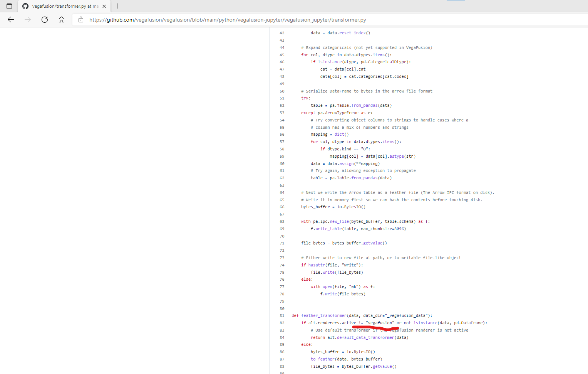588x374 pixels.
Task: Select line number 81
Action: click(282, 316)
